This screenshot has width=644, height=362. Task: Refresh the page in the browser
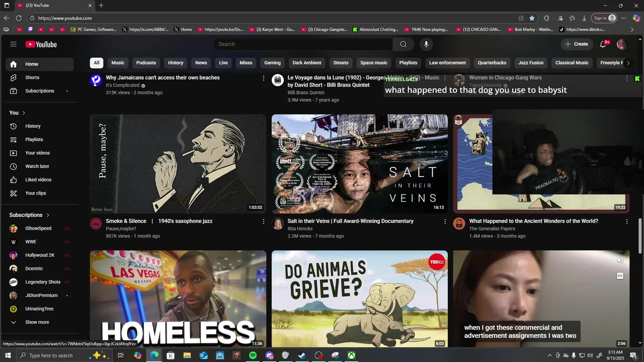point(19,18)
